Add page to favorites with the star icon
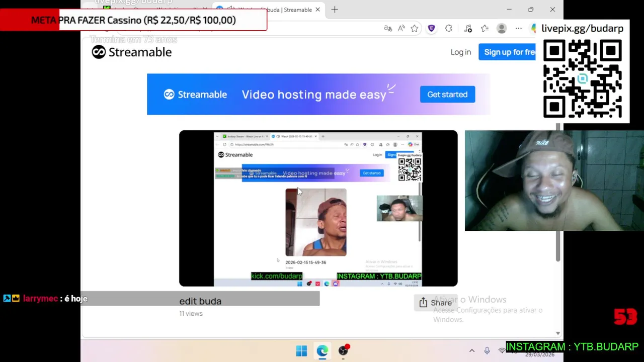 pos(414,29)
